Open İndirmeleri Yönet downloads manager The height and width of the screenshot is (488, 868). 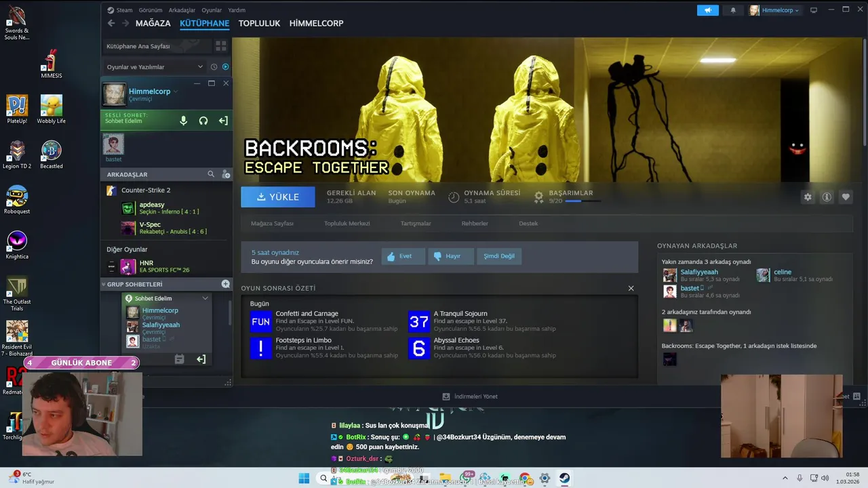470,396
